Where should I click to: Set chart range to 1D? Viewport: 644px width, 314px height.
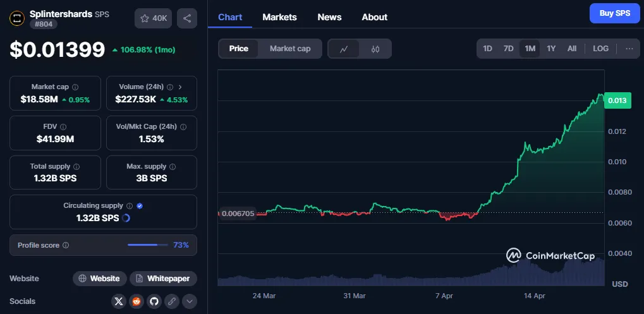coord(487,49)
